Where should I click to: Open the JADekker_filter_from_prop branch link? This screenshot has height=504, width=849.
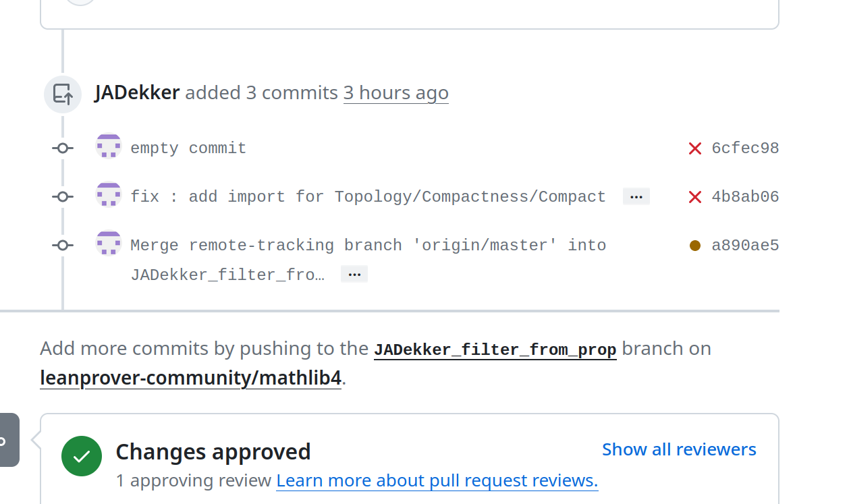[495, 349]
